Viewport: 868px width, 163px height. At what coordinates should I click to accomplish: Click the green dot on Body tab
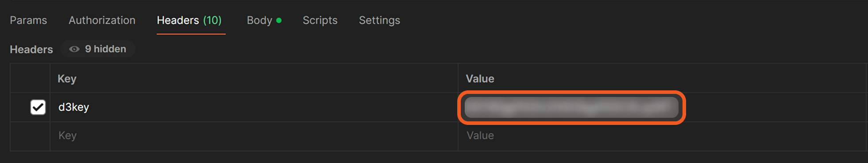coord(279,20)
